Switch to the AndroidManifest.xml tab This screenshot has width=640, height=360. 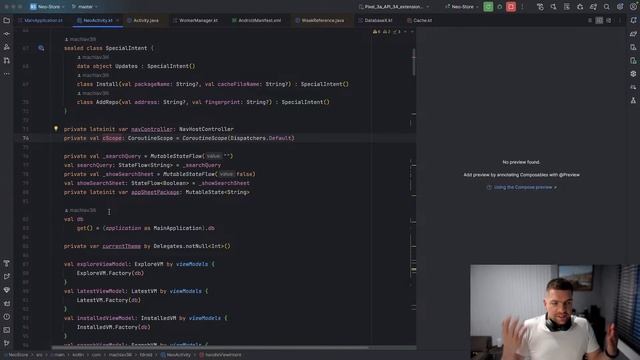[256, 20]
